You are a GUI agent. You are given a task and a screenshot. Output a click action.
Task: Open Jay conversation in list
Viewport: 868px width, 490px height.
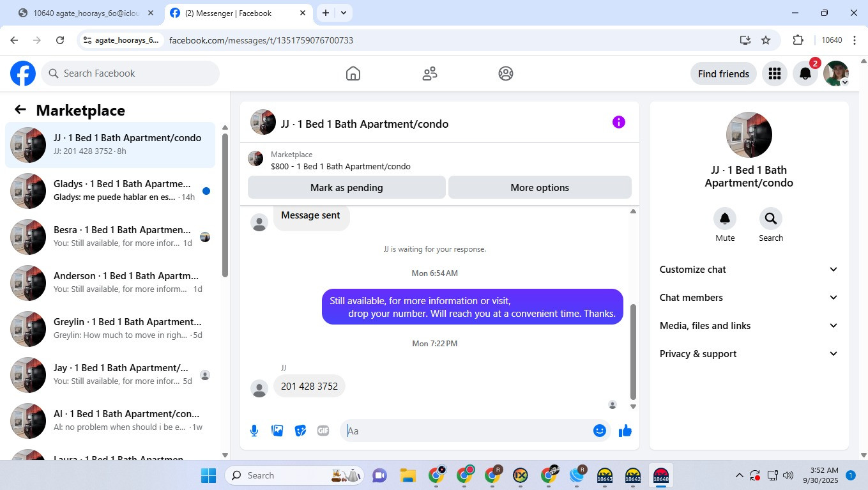click(x=110, y=375)
